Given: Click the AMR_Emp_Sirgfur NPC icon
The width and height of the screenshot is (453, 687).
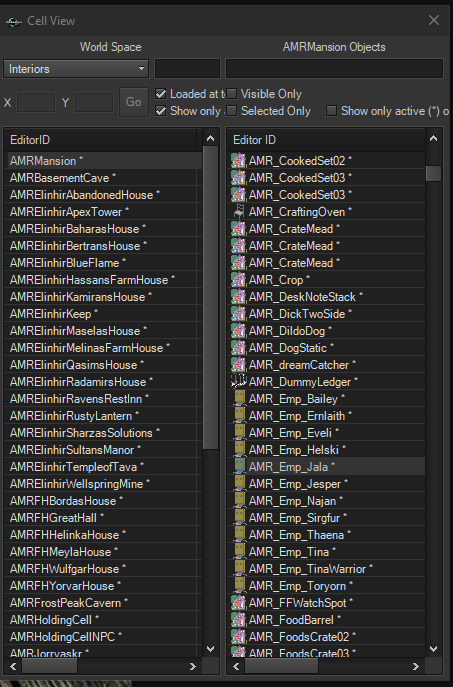Looking at the screenshot, I should tap(239, 518).
